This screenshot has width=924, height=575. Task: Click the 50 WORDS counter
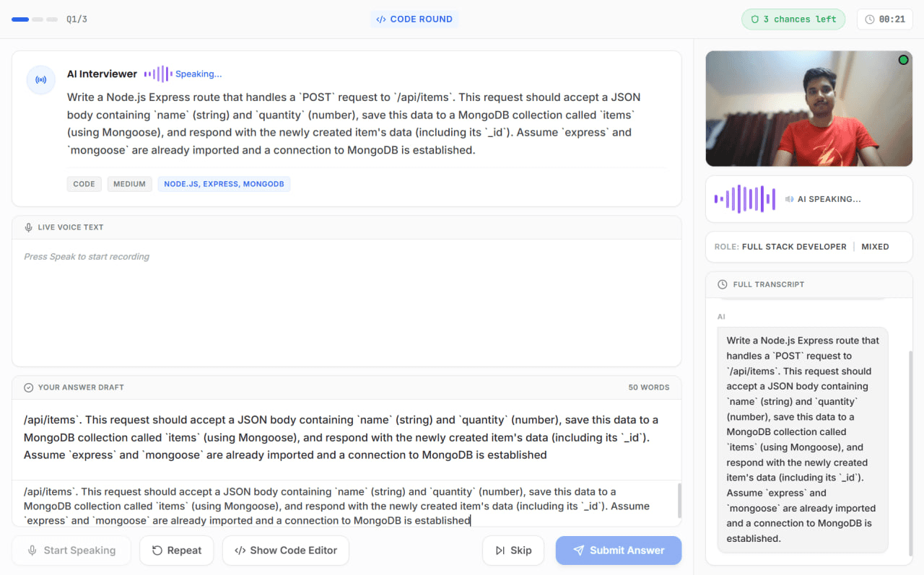pyautogui.click(x=649, y=387)
